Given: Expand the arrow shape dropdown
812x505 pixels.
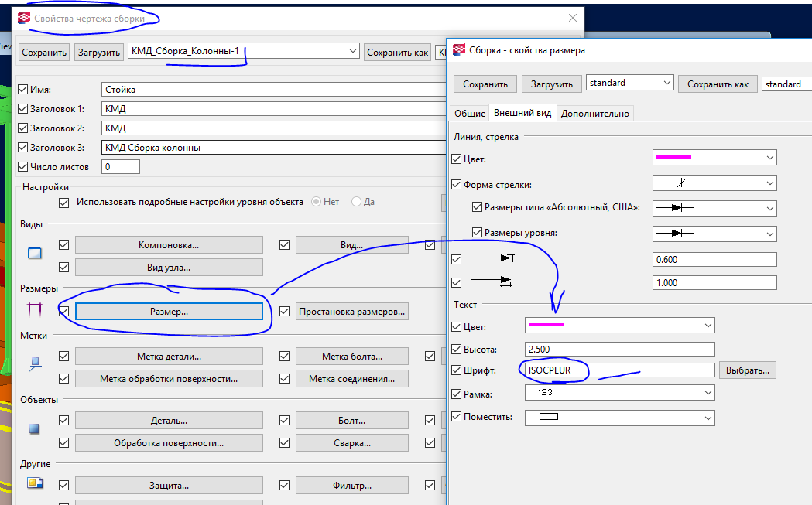Looking at the screenshot, I should point(769,183).
